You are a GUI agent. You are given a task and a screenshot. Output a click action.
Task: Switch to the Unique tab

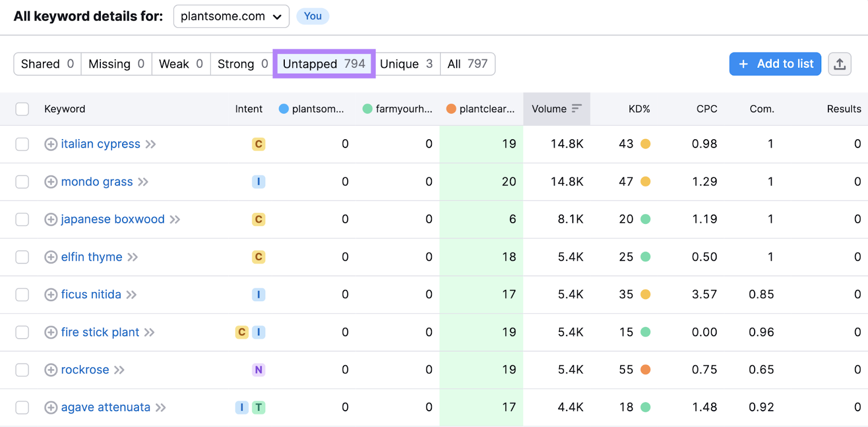point(406,64)
